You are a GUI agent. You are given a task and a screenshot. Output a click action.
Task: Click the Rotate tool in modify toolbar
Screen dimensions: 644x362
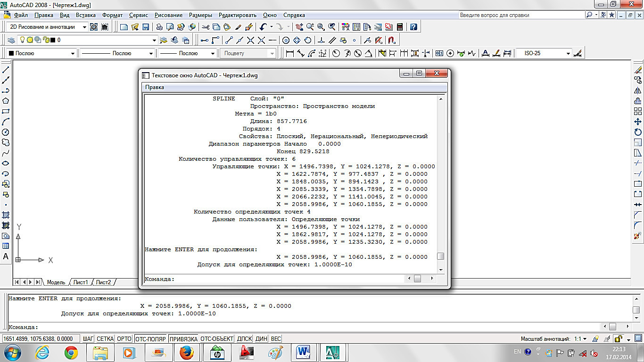click(638, 132)
